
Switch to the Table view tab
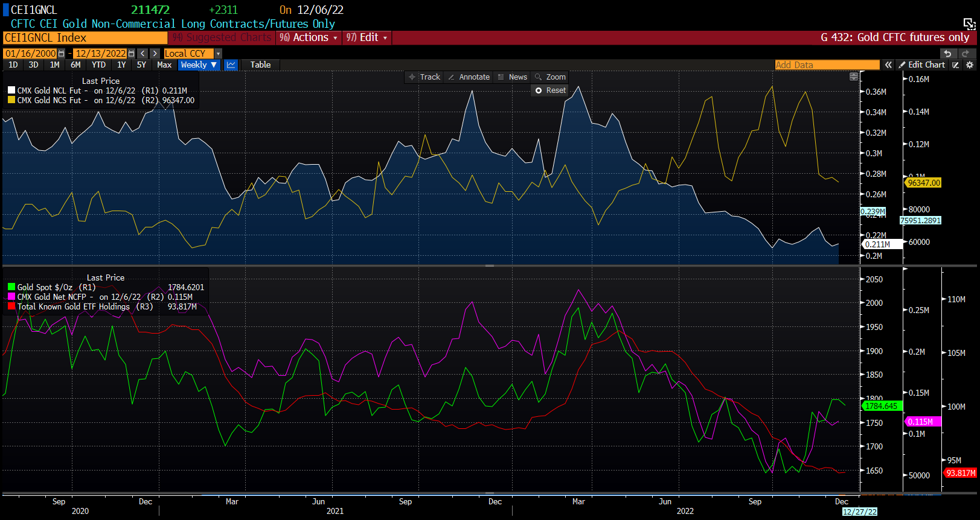point(260,65)
